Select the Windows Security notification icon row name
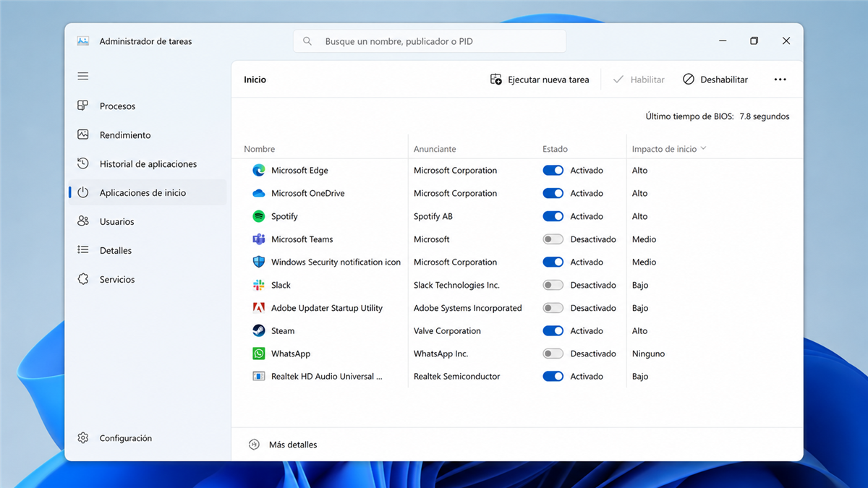The image size is (868, 488). click(336, 262)
